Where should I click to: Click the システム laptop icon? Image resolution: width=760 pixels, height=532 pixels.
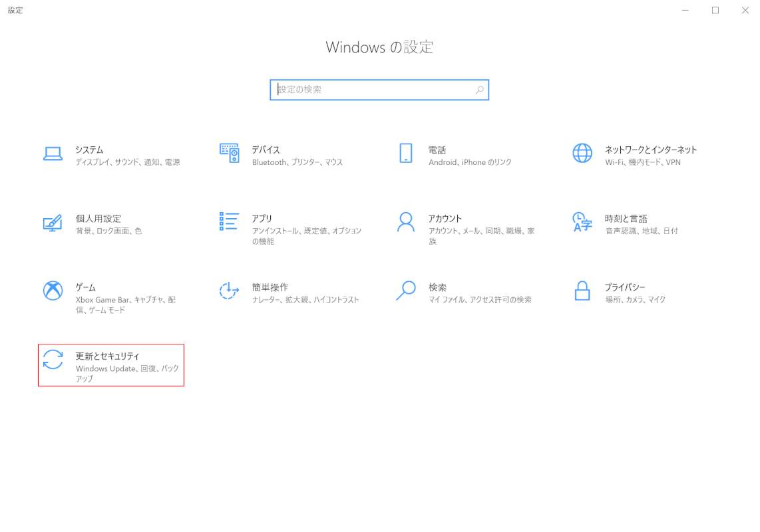[x=53, y=154]
